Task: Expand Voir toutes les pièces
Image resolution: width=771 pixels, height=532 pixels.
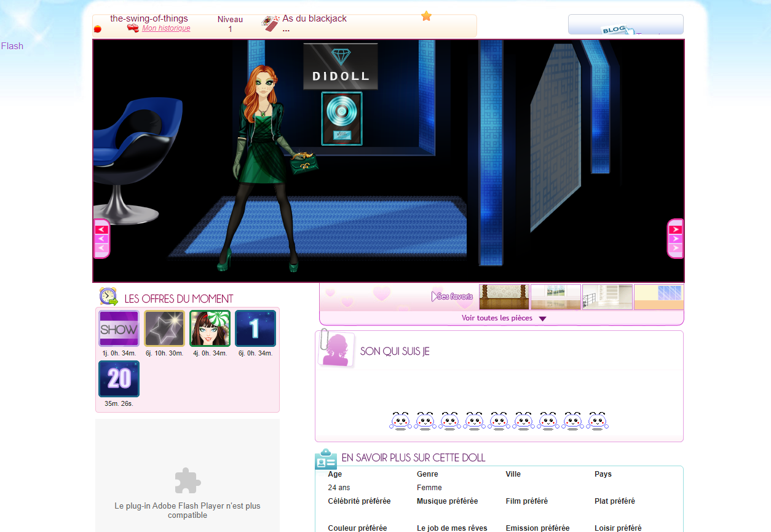Action: 504,319
